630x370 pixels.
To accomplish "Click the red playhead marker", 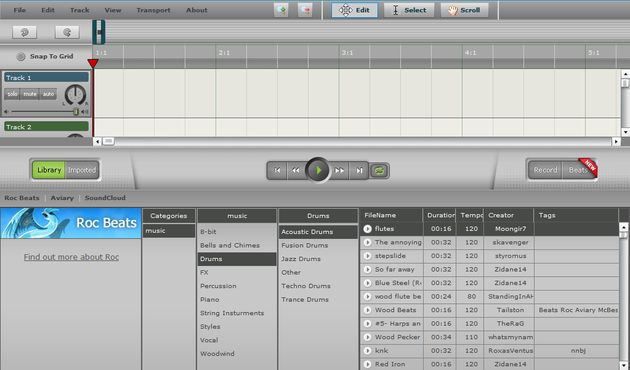I will 93,63.
